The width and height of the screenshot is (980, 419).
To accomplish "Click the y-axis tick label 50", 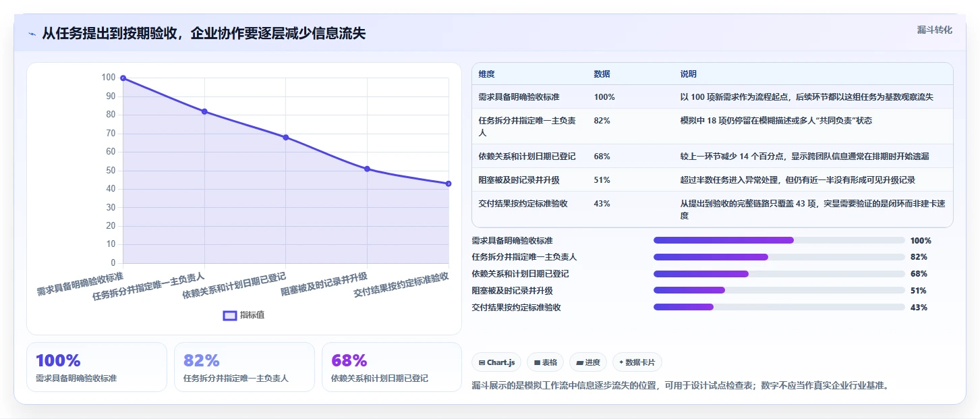I will point(109,170).
